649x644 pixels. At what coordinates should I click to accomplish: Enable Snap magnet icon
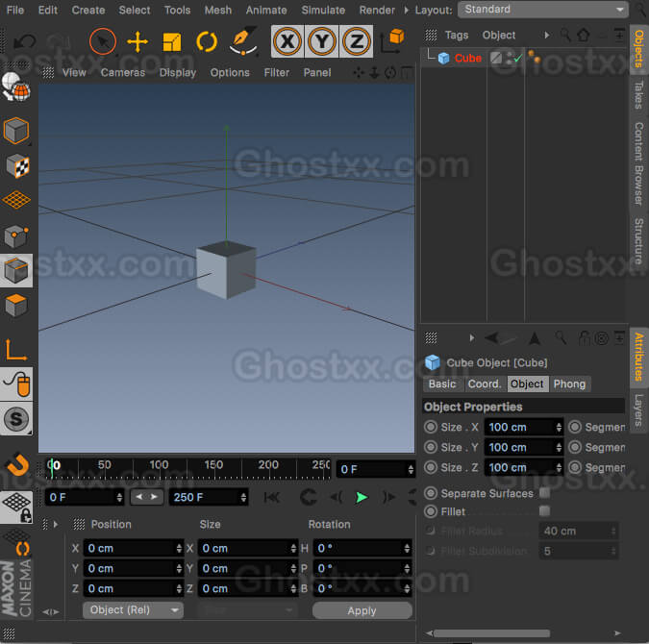[x=17, y=464]
